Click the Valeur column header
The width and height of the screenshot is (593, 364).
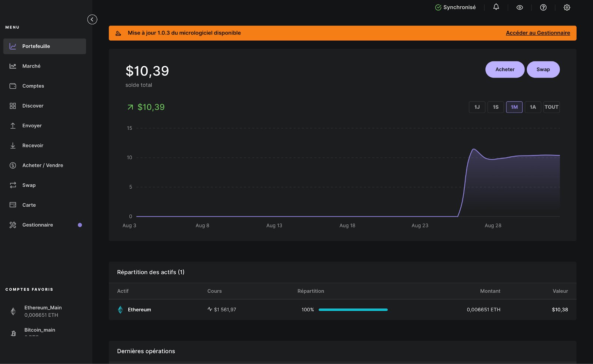560,291
